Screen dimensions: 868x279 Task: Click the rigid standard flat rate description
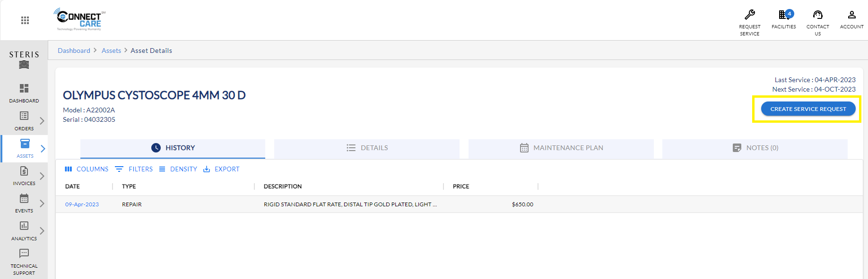350,204
